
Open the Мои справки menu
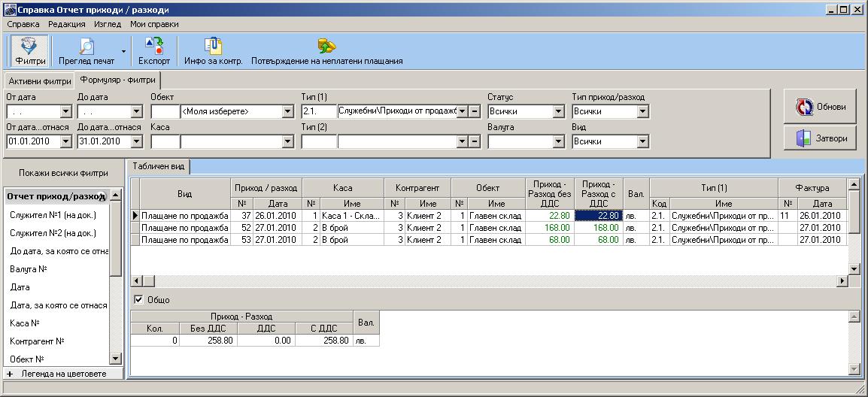click(x=154, y=24)
